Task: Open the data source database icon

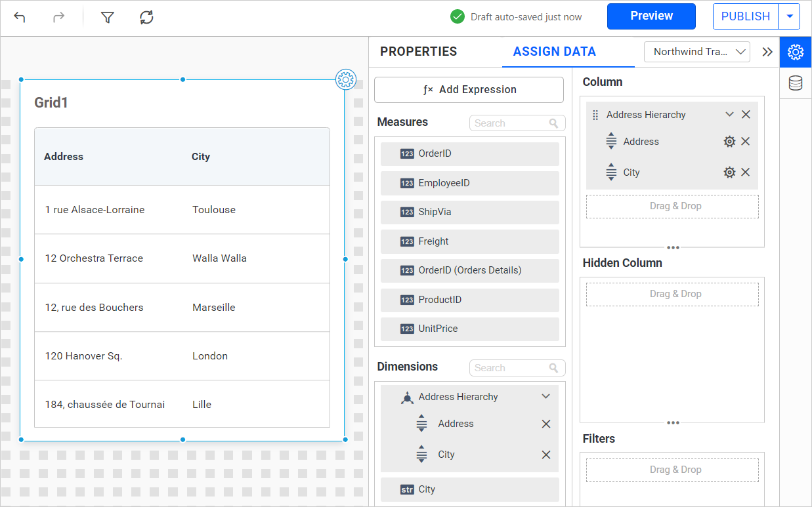Action: 796,83
